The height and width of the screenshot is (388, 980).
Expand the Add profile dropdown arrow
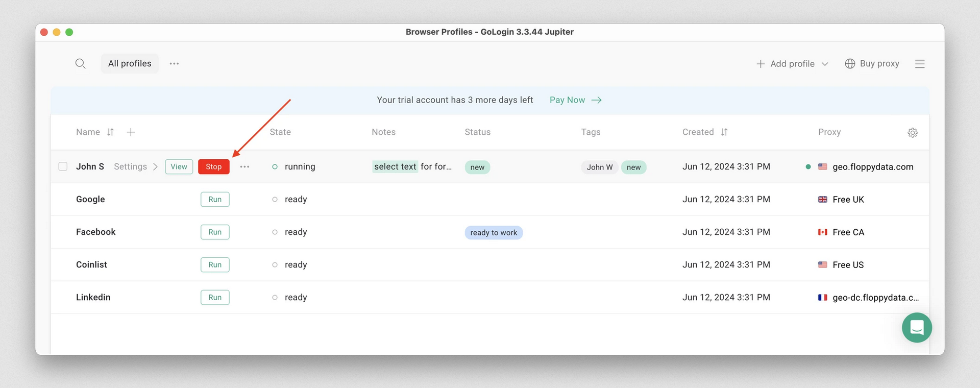tap(825, 64)
